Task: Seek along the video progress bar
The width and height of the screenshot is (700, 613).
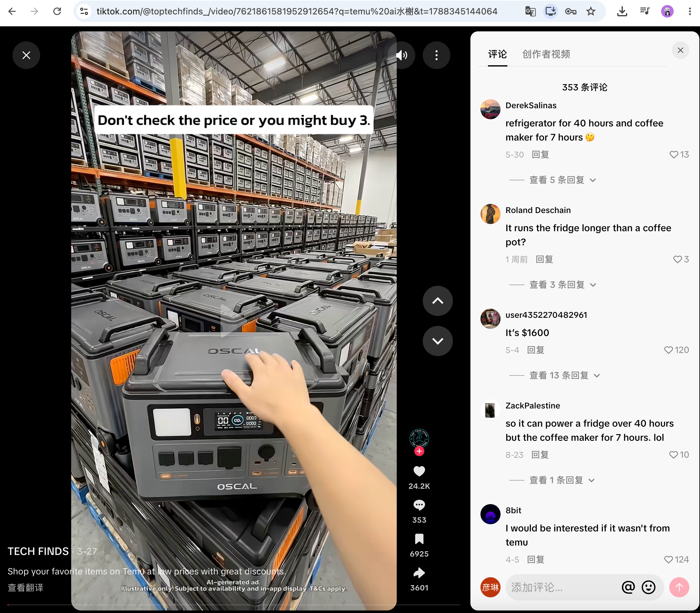Action: tap(234, 605)
